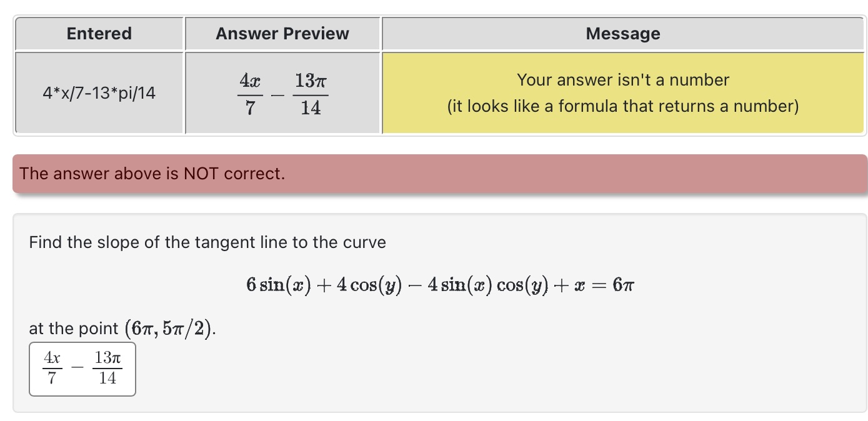Click inside the results table
The image size is (868, 421).
click(437, 75)
